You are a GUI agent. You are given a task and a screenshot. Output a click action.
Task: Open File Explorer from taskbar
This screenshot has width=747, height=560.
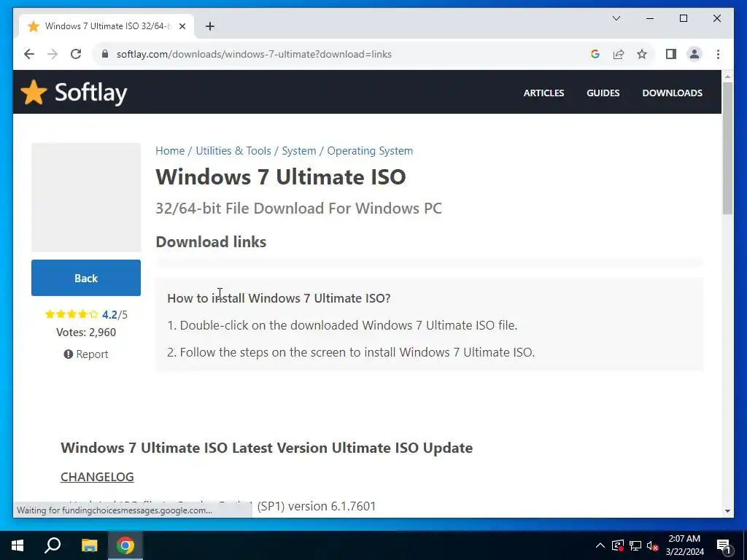(89, 545)
